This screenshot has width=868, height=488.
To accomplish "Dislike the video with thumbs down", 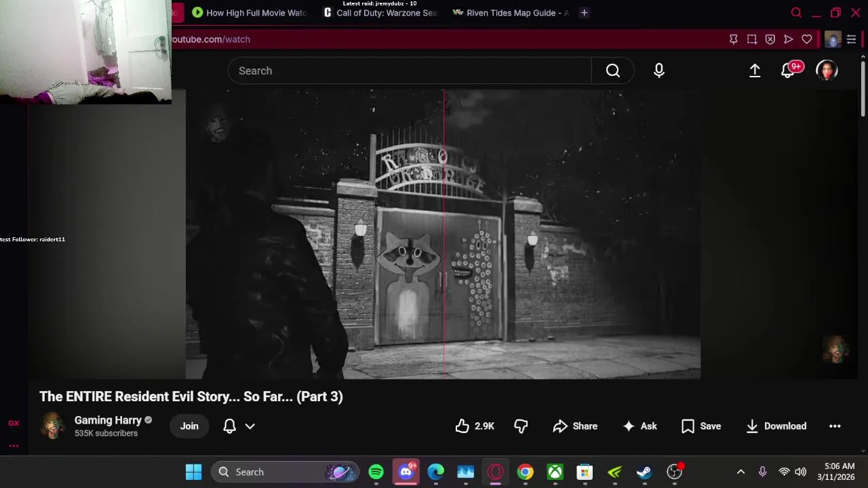I will 521,426.
